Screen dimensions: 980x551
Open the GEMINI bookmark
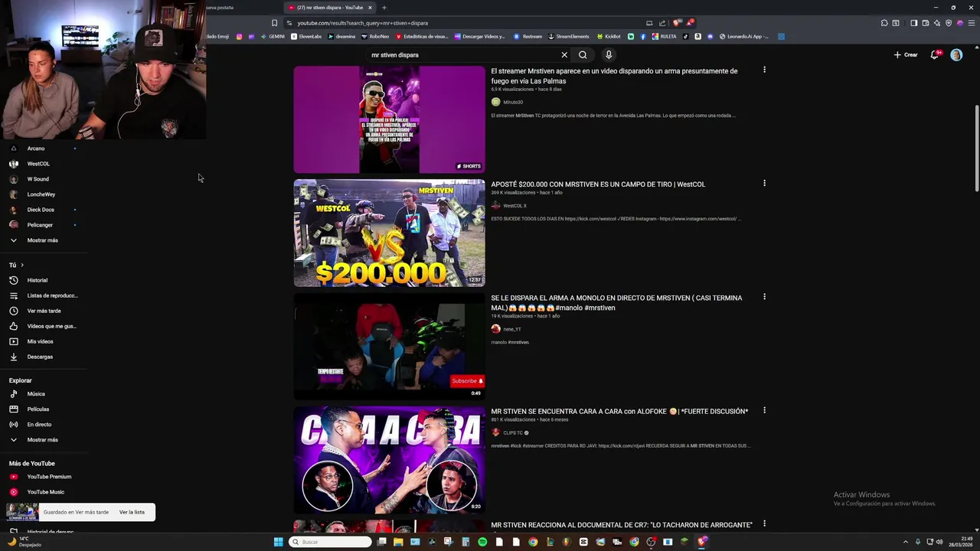(273, 36)
